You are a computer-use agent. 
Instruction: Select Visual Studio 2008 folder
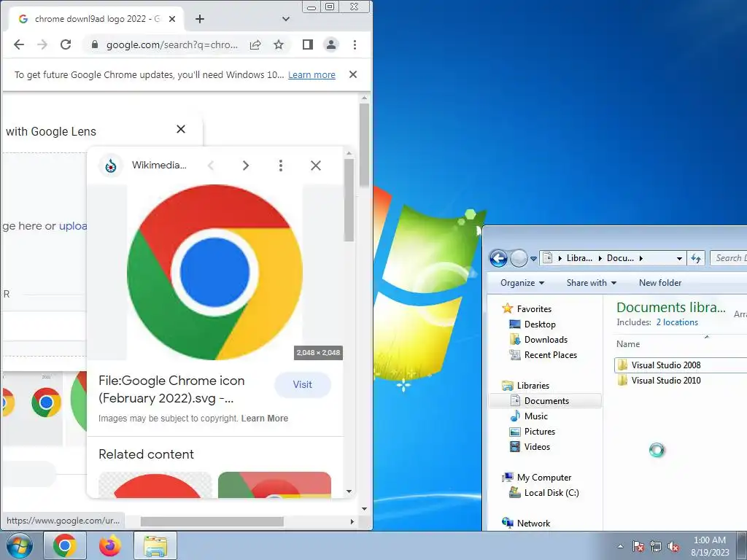coord(665,365)
